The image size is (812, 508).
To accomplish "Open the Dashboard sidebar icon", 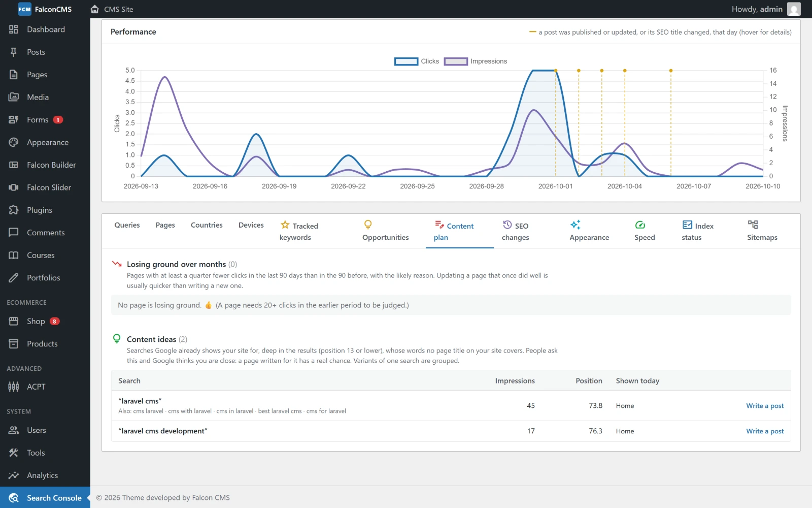I will (14, 29).
